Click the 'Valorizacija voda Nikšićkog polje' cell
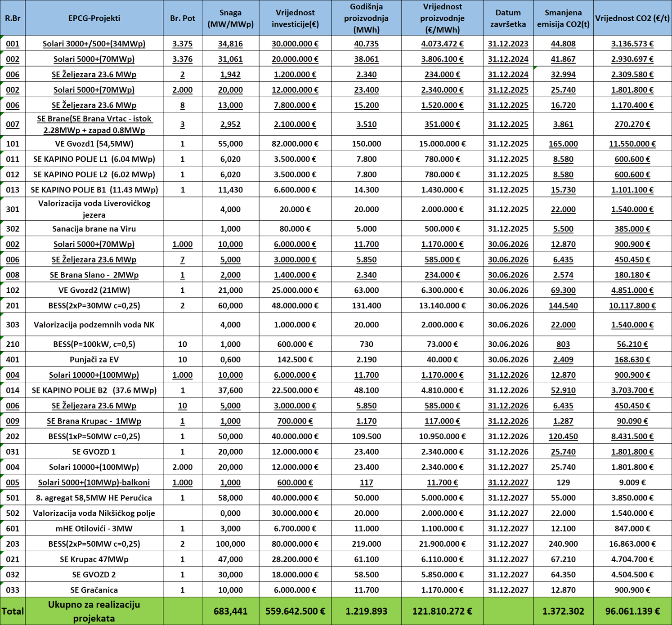 [x=94, y=513]
